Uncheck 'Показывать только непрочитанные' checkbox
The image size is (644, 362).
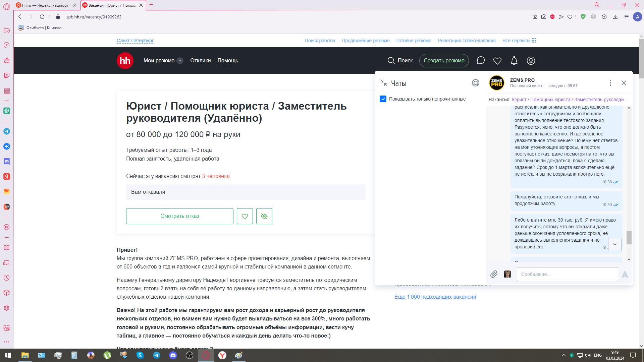click(x=383, y=99)
